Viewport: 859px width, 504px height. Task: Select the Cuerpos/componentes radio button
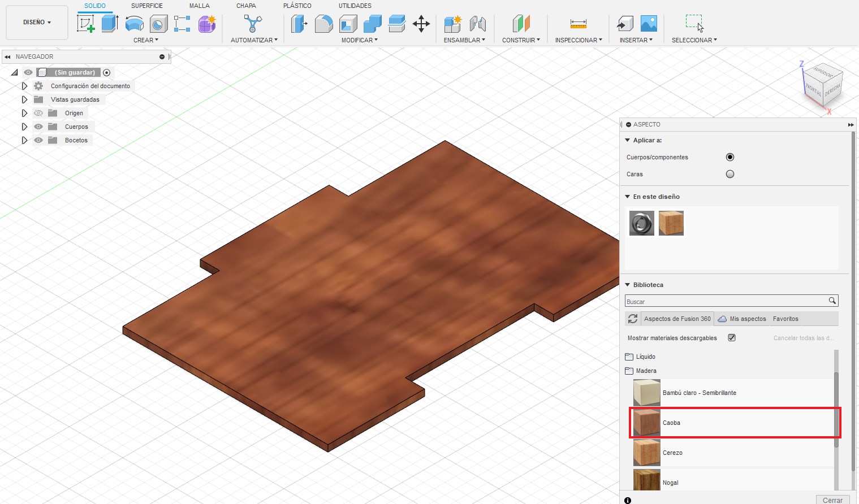(x=730, y=157)
